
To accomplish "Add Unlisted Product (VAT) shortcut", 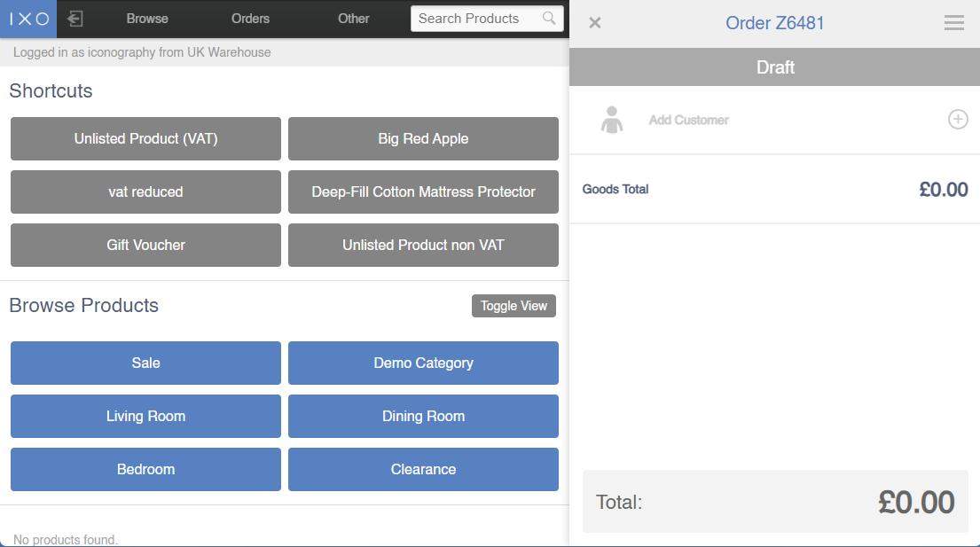I will tap(145, 139).
